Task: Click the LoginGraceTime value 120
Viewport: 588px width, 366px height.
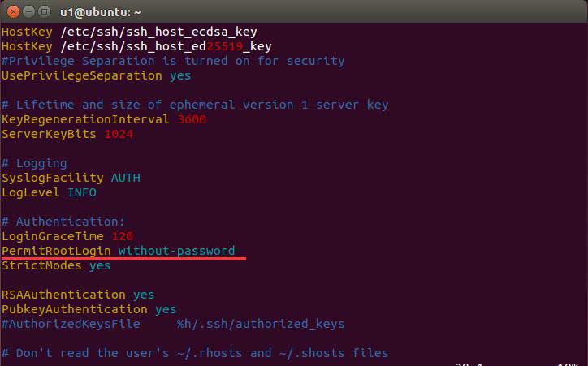Action: [x=122, y=236]
